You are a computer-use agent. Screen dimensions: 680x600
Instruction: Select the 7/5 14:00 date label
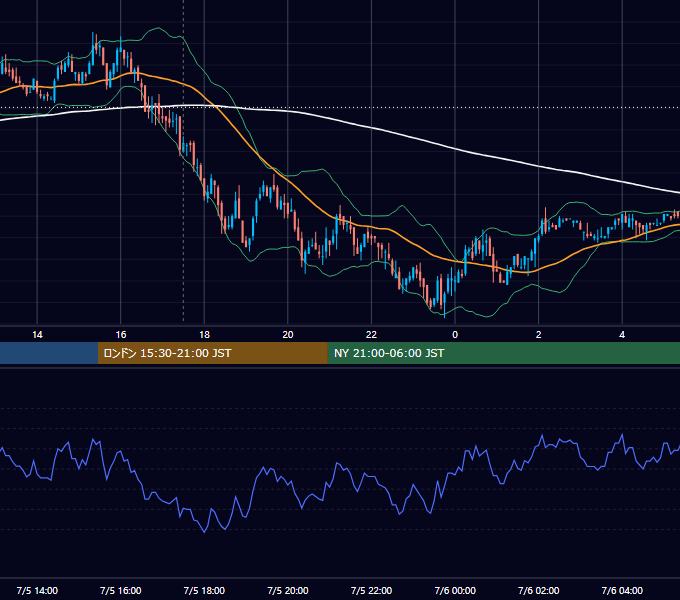[x=37, y=590]
